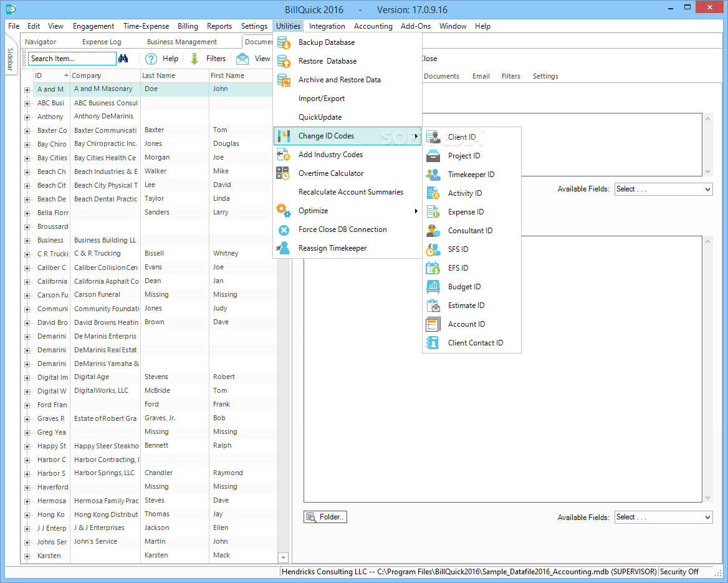This screenshot has width=728, height=583.
Task: Open the lower Available Fields dropdown
Action: coord(663,517)
